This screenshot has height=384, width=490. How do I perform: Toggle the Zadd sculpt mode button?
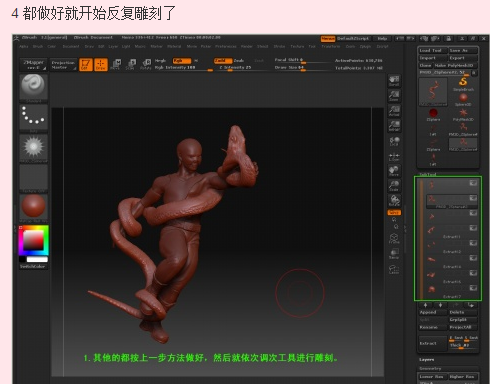click(223, 61)
